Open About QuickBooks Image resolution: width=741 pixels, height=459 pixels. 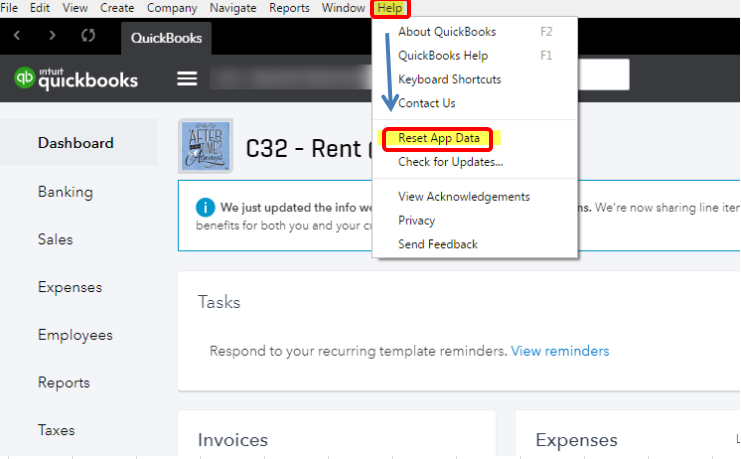[x=446, y=31]
